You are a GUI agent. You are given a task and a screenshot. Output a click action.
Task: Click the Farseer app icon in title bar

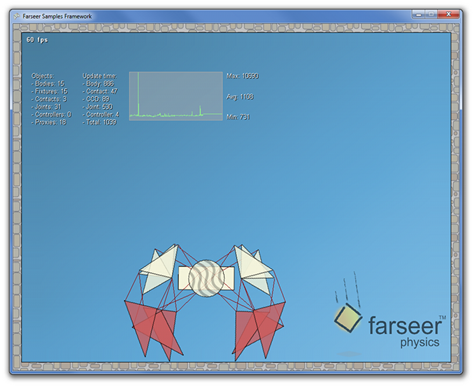(17, 16)
